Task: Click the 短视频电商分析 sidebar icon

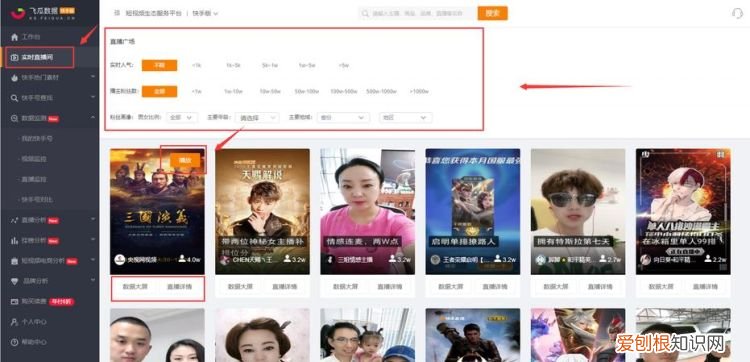Action: tap(14, 261)
